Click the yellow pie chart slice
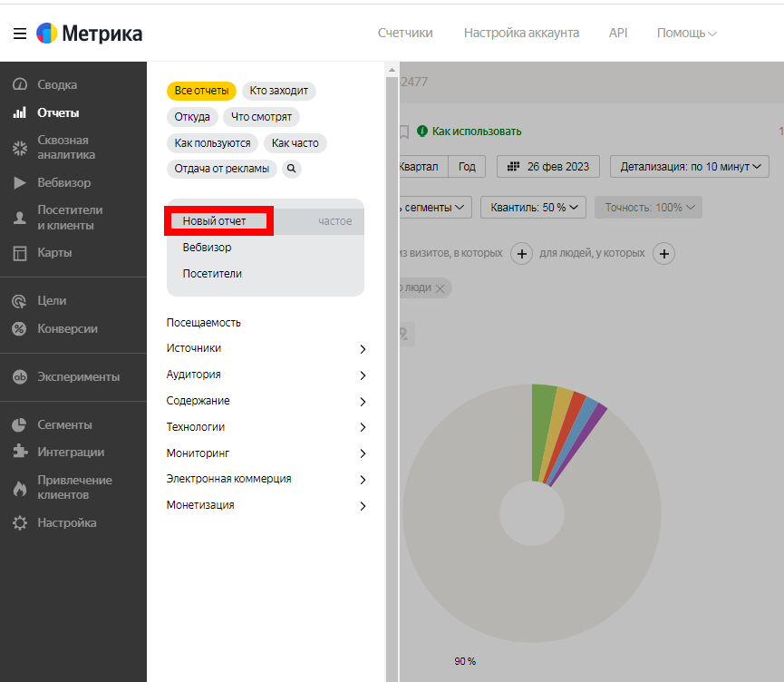784x682 pixels. pos(555,434)
